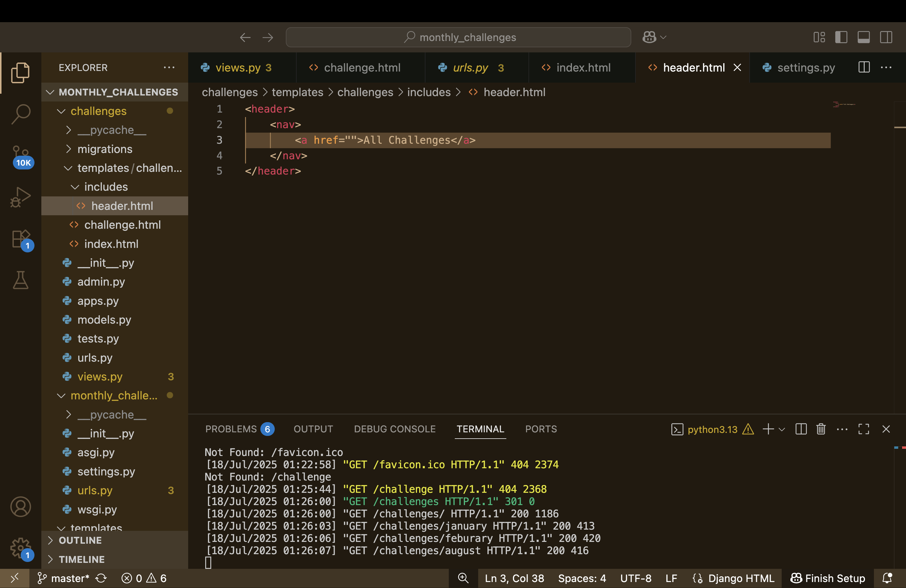The image size is (906, 588).
Task: Close the bottom panel
Action: coord(886,429)
